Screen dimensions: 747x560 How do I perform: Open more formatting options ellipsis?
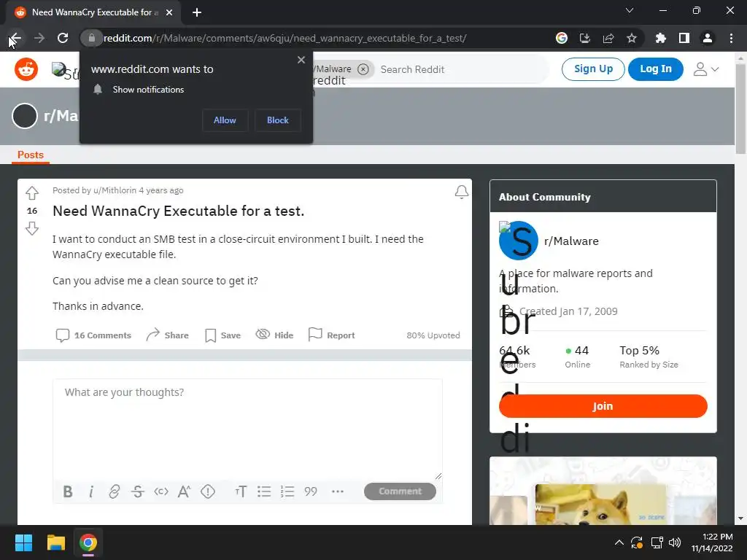coord(337,491)
